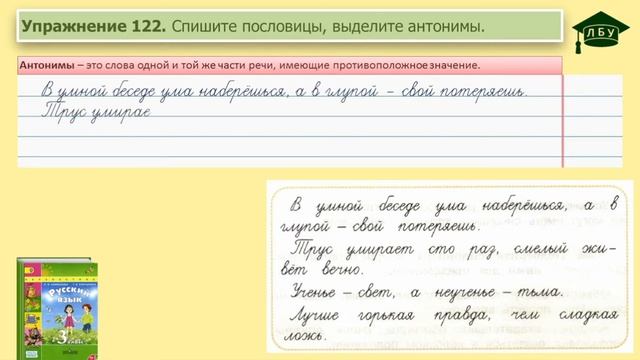Image resolution: width=640 pixels, height=360 pixels.
Task: Click 'Спишите пословицы, выделите антонимы.' instruction
Action: 328,27
